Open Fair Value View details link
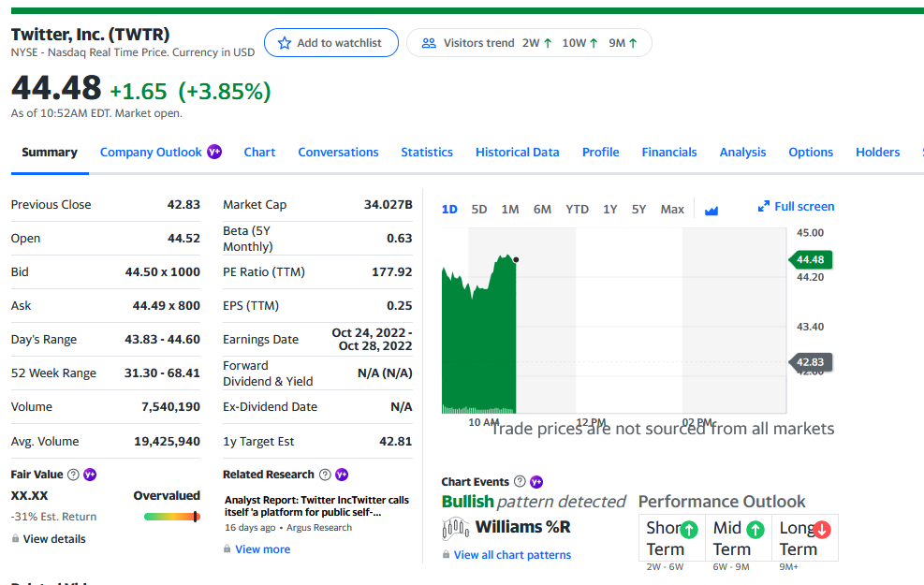 (54, 538)
